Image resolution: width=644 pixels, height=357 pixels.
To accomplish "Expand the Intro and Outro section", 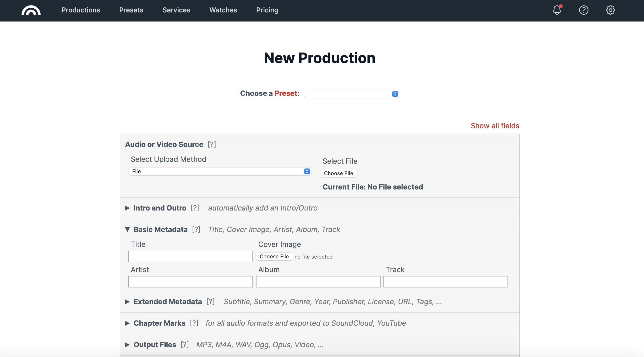I will coord(160,208).
